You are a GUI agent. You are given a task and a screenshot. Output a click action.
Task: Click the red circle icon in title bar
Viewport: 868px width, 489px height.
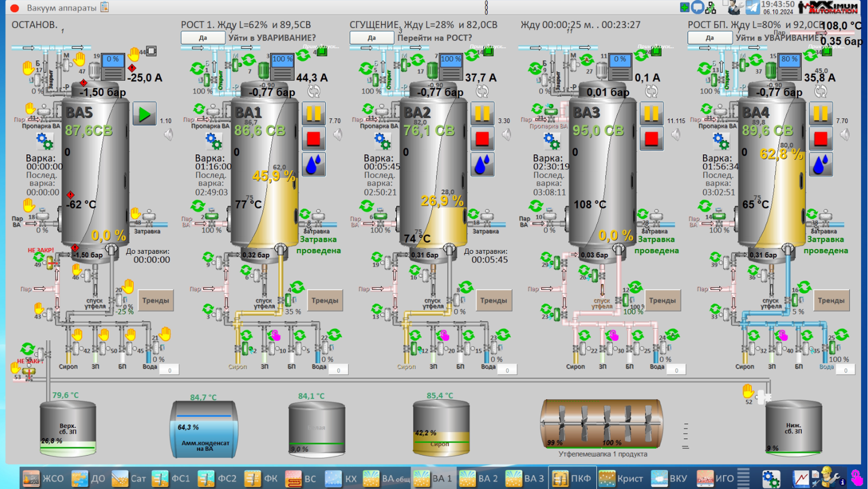15,8
